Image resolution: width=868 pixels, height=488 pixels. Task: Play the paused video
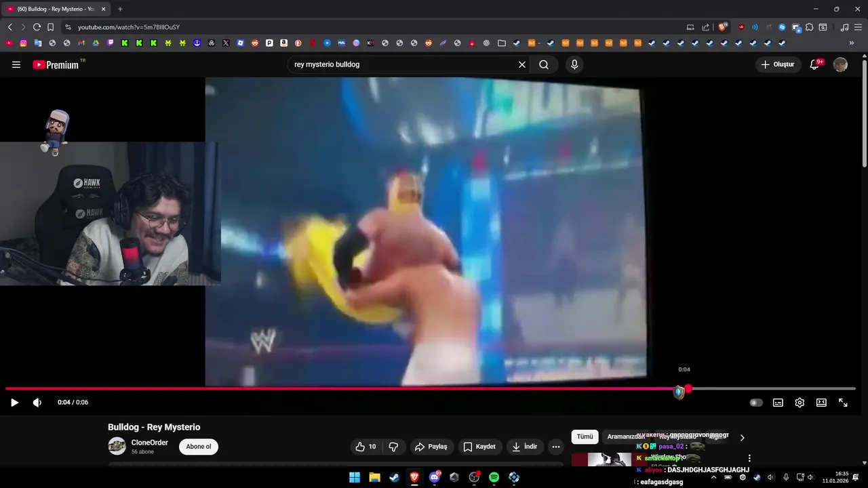[x=14, y=403]
